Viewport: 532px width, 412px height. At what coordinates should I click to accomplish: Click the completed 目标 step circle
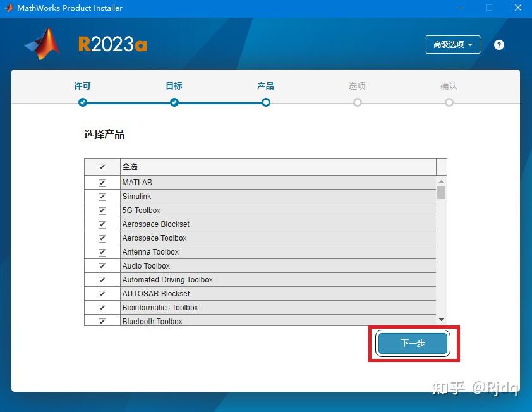point(174,102)
